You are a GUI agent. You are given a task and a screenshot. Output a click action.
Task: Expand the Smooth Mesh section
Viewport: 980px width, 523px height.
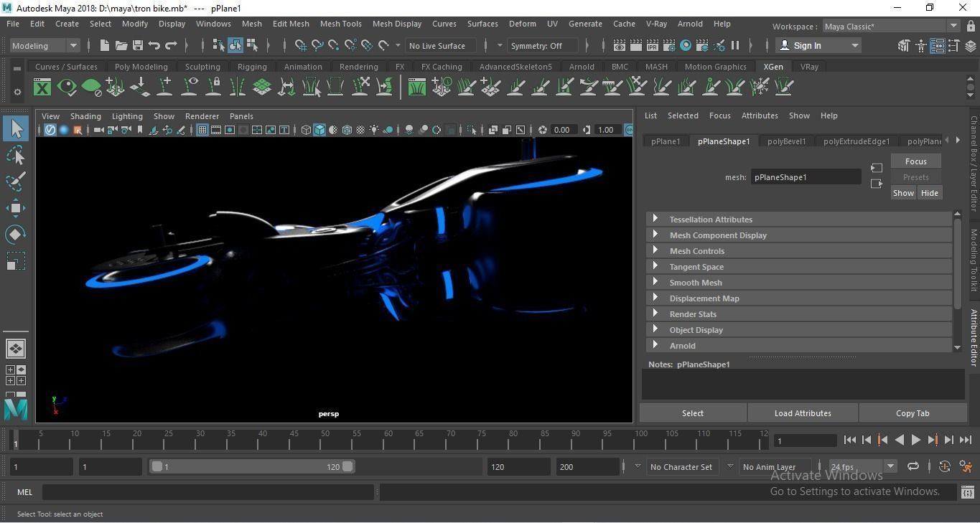799,283
